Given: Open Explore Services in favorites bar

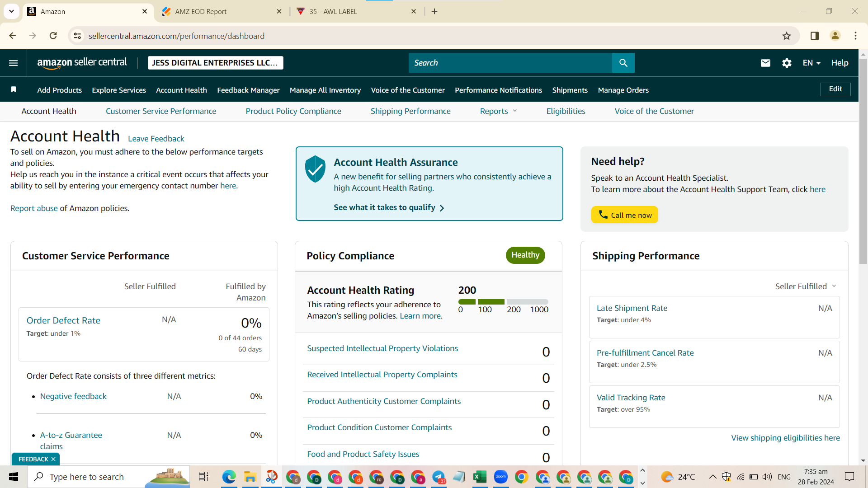Looking at the screenshot, I should coord(119,90).
